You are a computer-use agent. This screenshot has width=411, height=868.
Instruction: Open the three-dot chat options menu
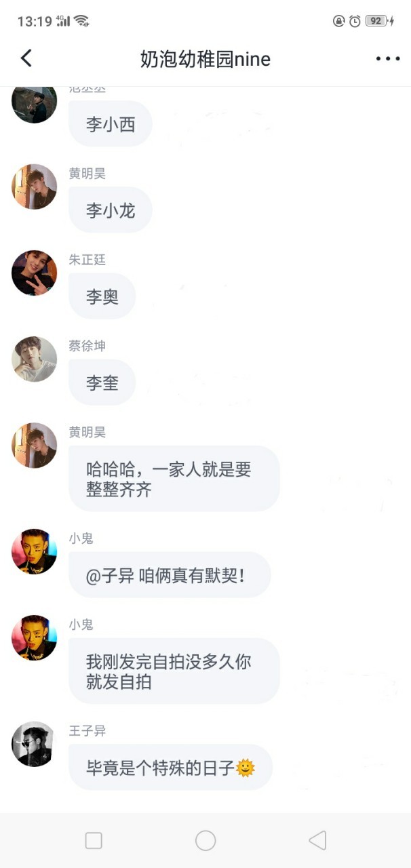tap(388, 59)
